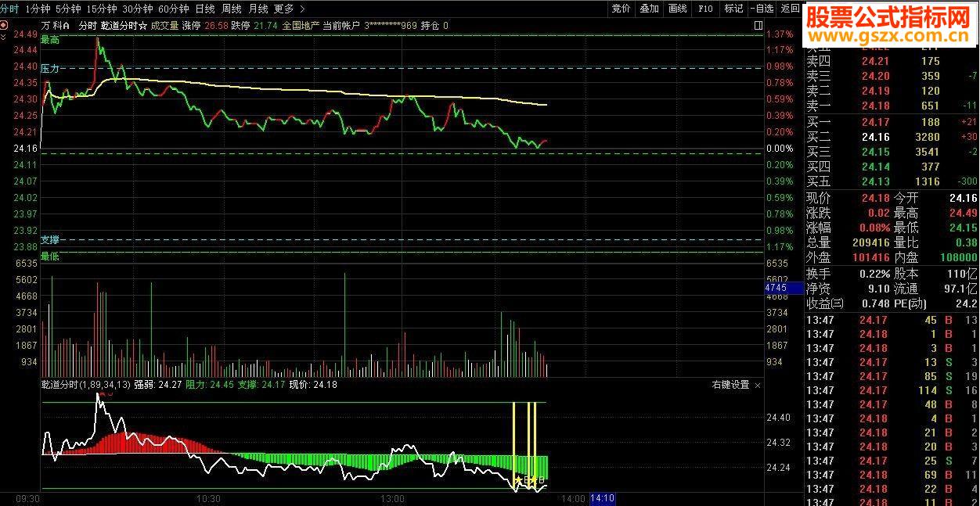Select the 30分钟 period tab

point(138,9)
